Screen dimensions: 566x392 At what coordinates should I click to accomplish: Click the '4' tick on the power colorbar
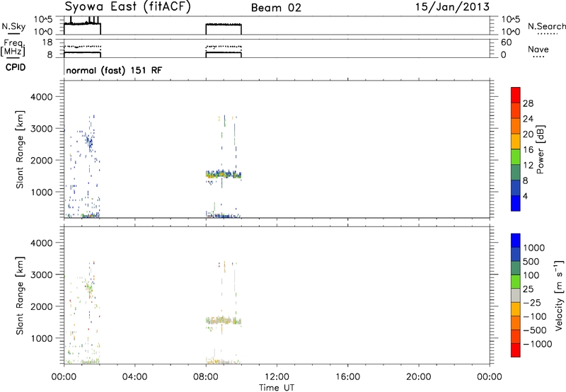coord(525,196)
